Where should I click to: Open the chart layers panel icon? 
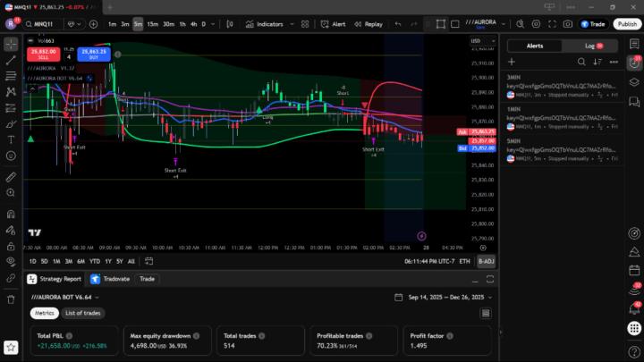tap(635, 82)
